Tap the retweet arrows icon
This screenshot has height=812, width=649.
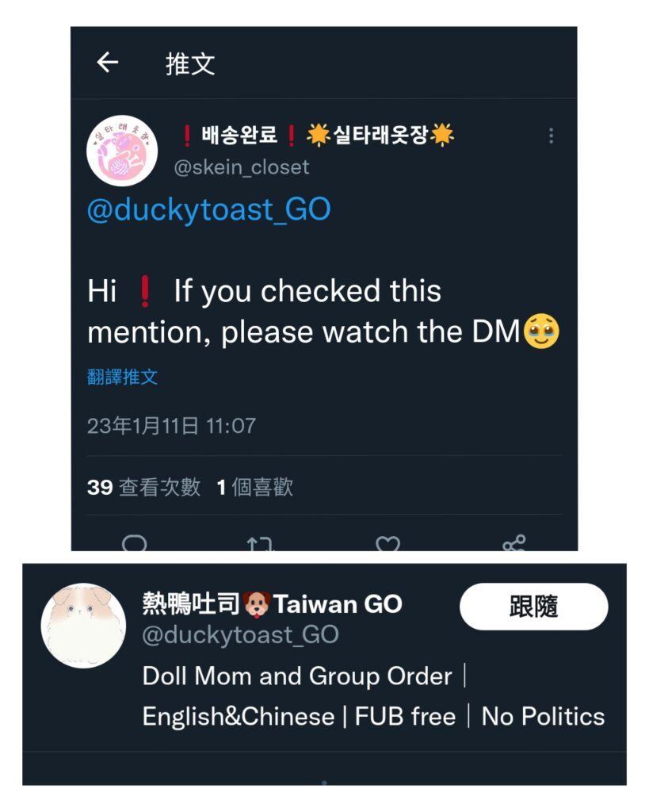[260, 544]
